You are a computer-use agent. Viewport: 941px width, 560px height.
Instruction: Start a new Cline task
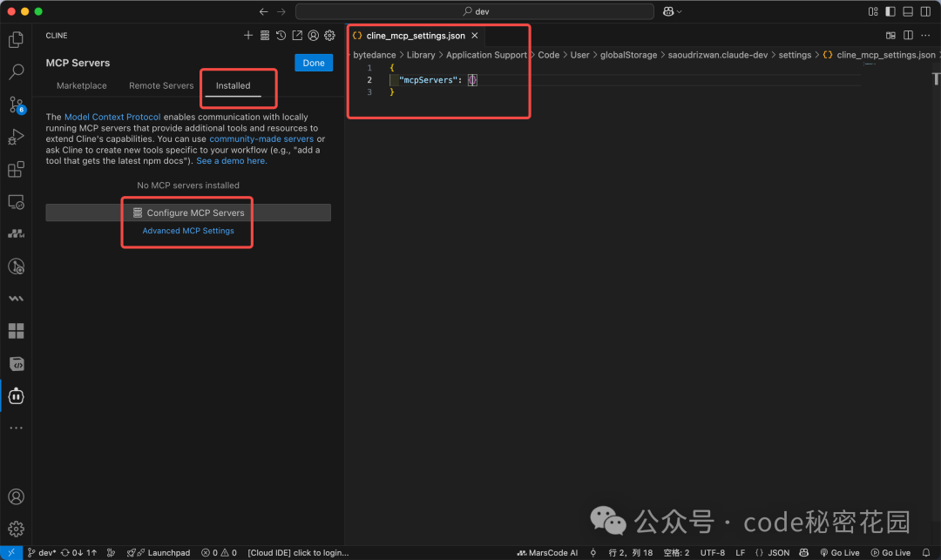(248, 35)
